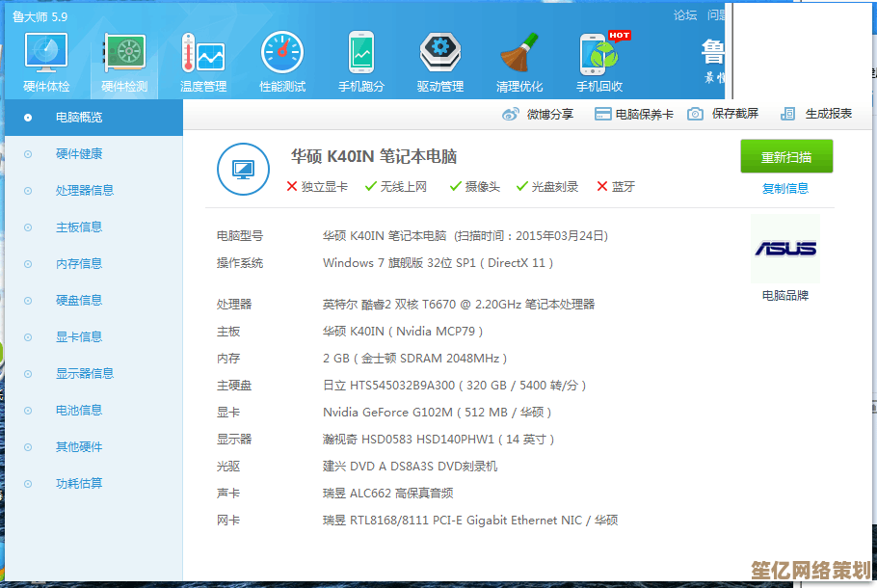
Task: Click the 微博分享 label text
Action: (x=549, y=114)
